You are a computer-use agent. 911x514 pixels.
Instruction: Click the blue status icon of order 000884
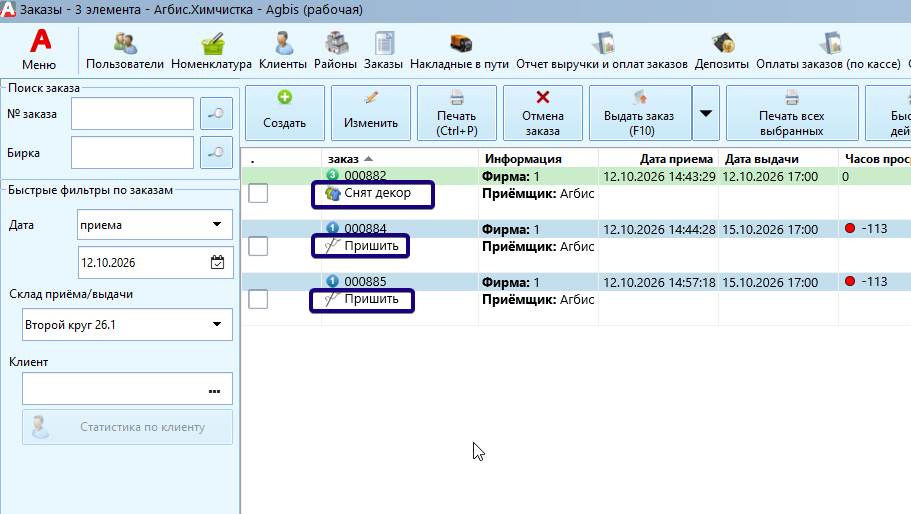click(x=332, y=228)
